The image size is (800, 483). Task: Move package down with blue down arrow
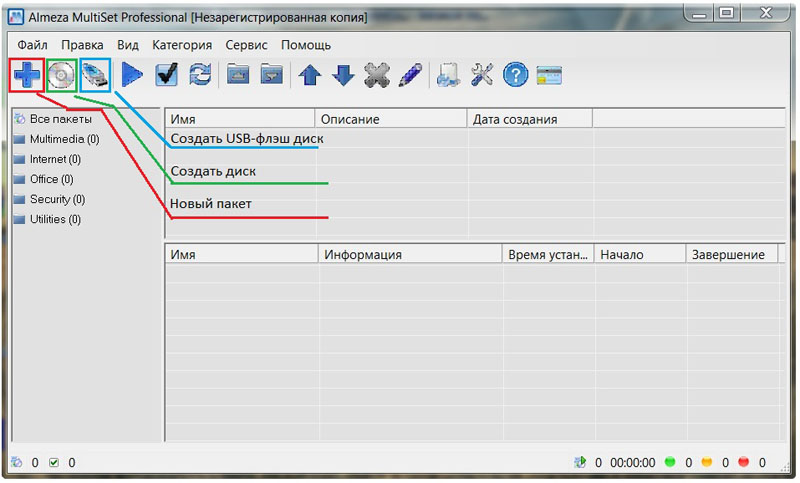pyautogui.click(x=343, y=75)
